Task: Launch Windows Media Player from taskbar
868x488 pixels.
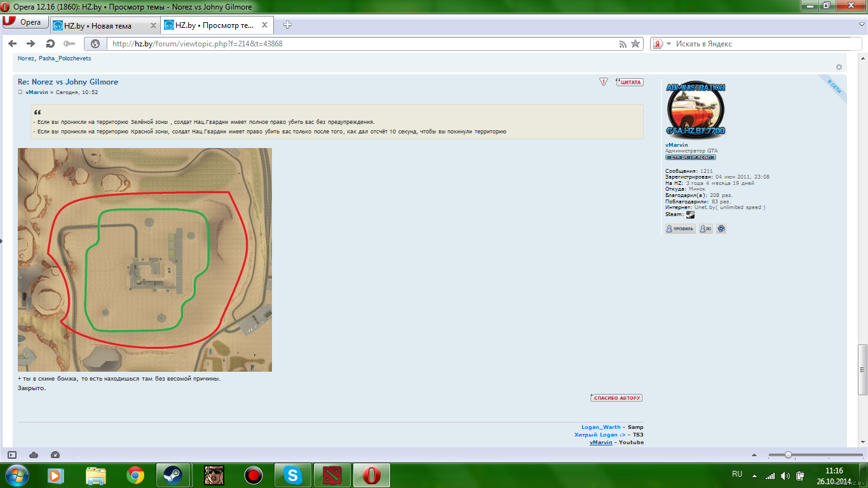Action: coord(56,475)
